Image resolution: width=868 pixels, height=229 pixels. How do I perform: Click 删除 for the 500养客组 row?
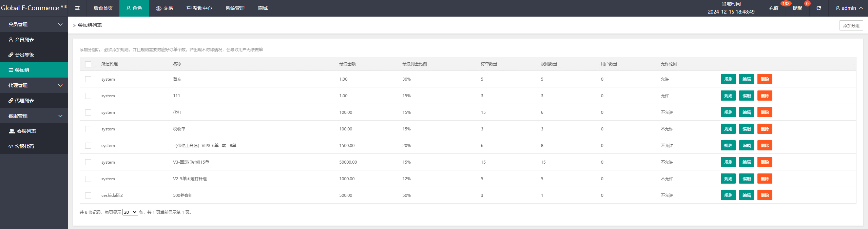tap(765, 195)
